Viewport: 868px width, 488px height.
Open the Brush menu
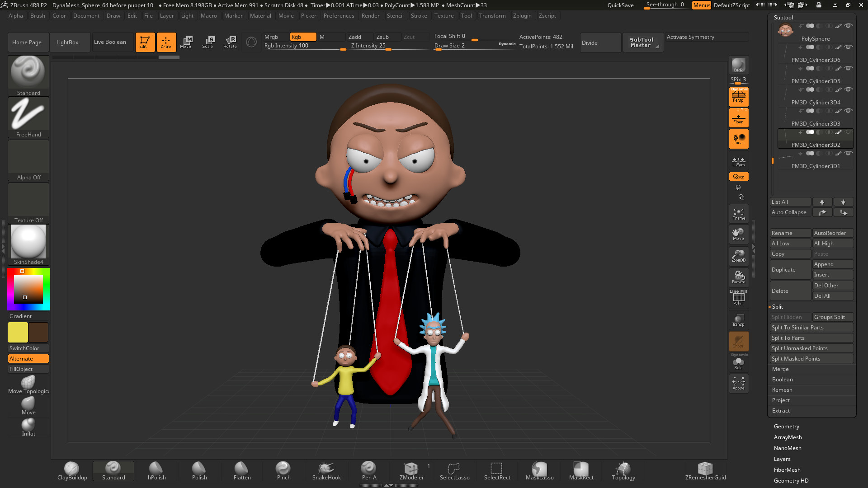38,16
